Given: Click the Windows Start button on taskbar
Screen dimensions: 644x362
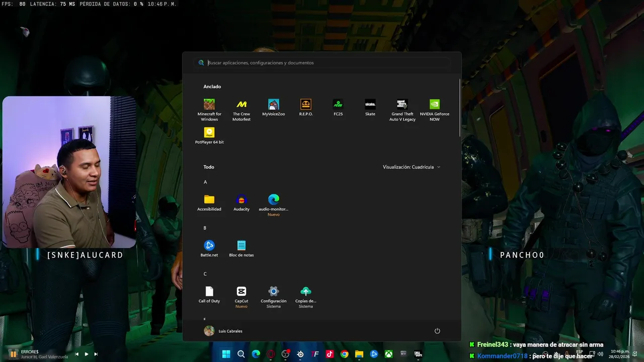Looking at the screenshot, I should click(226, 354).
